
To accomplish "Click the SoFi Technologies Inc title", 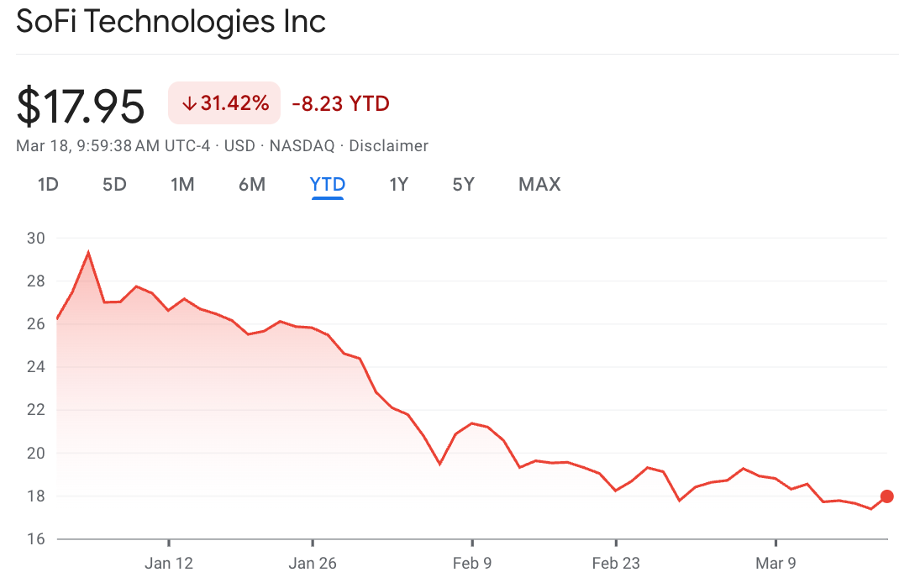I will (x=171, y=22).
